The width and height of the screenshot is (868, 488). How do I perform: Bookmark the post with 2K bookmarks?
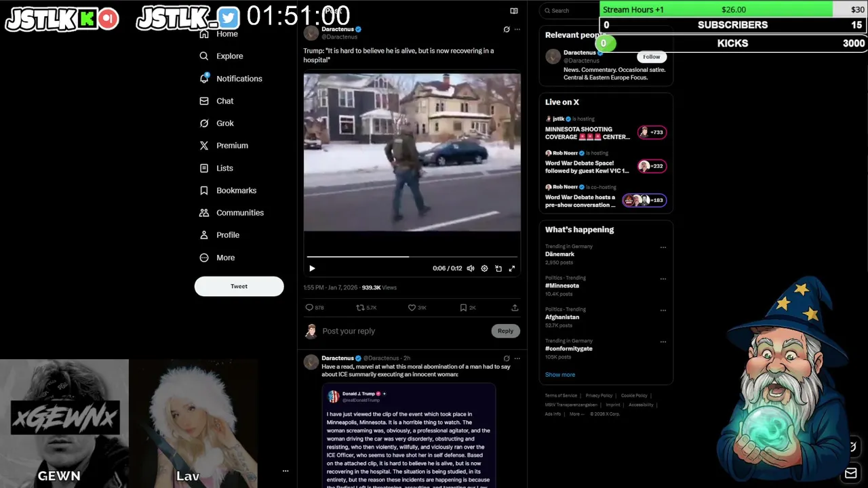click(468, 308)
